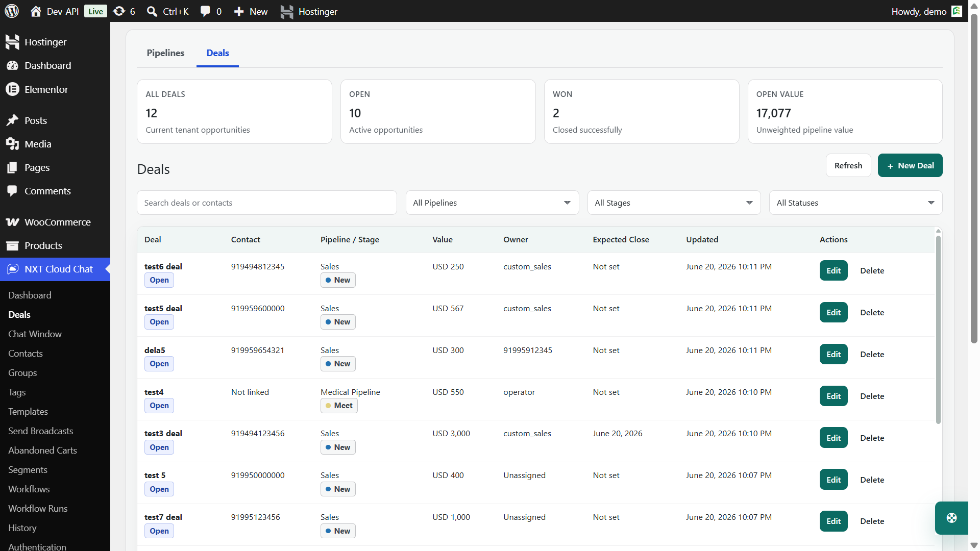Open Workflows submenu item
This screenshot has height=551, width=980.
click(29, 489)
